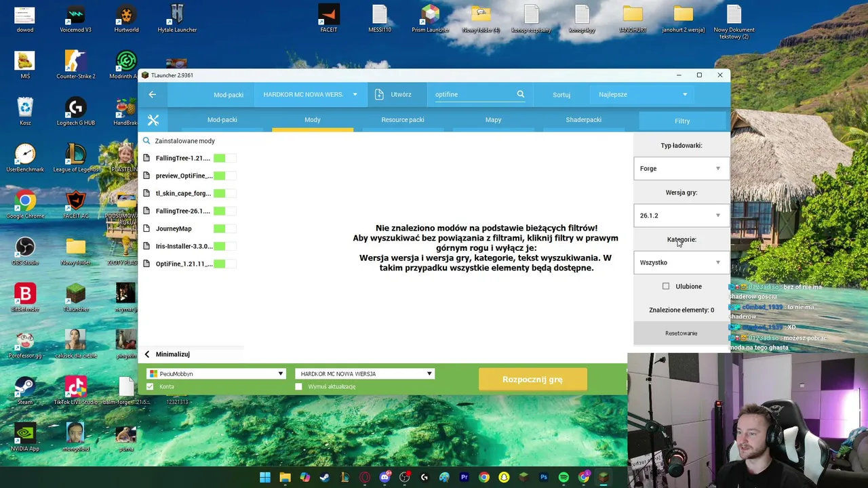This screenshot has height=488, width=868.
Task: Open the 26.1.2 game version dropdown
Action: (681, 216)
